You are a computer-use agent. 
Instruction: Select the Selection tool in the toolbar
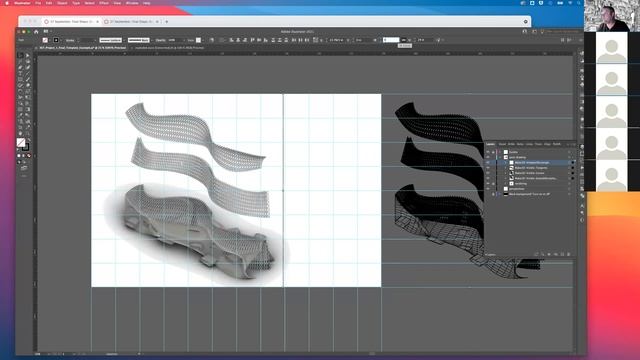tap(20, 55)
